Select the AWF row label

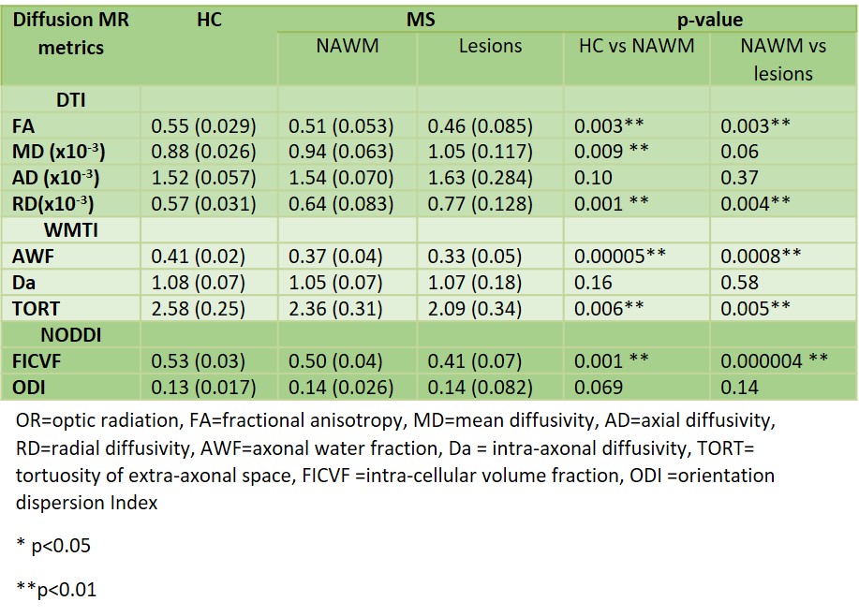31,256
